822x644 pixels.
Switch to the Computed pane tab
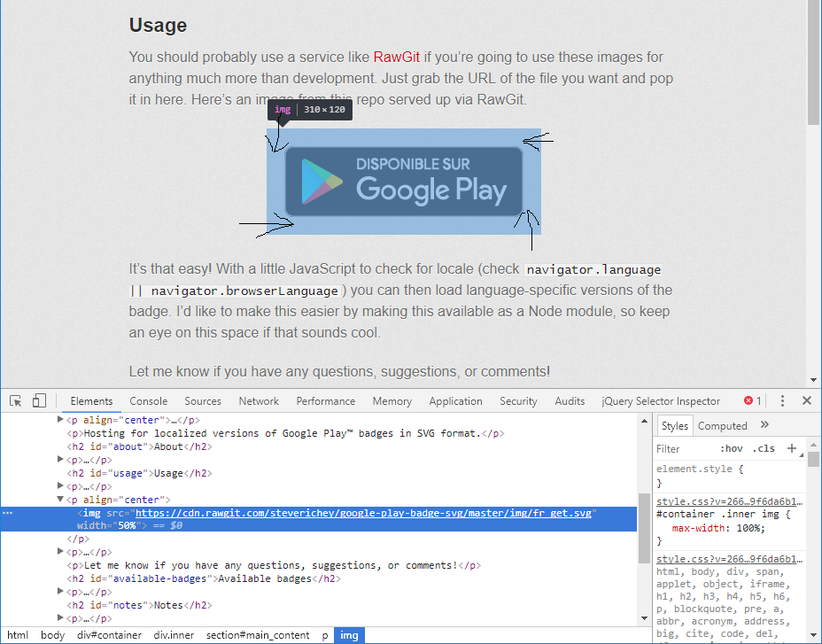723,426
